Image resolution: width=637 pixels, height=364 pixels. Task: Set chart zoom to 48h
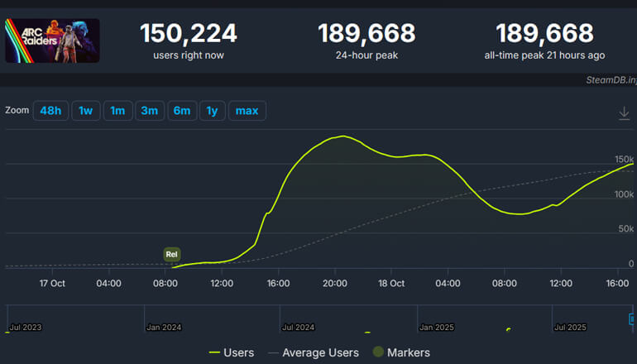50,111
